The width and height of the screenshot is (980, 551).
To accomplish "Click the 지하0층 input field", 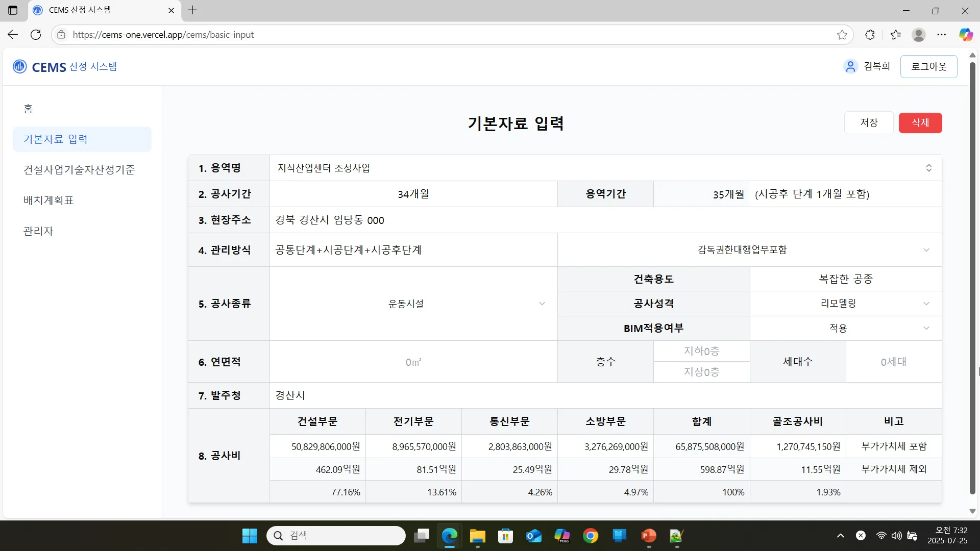I will (x=701, y=351).
